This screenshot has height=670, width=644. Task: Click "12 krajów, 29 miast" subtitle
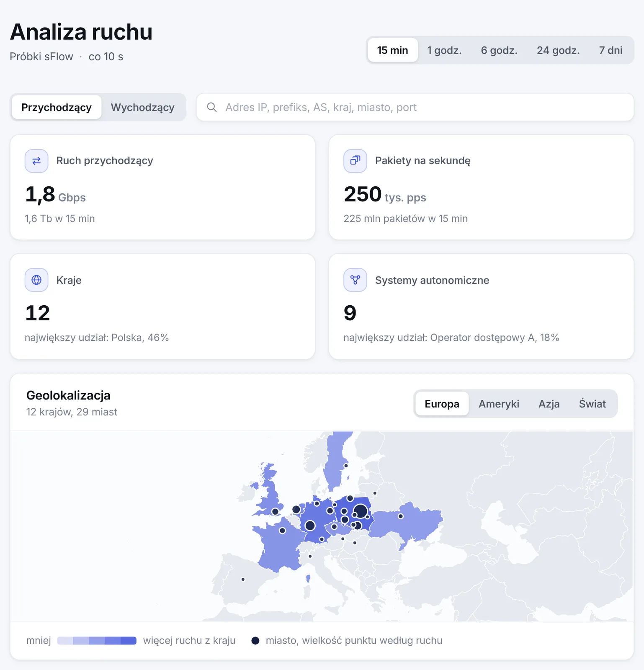click(x=72, y=412)
